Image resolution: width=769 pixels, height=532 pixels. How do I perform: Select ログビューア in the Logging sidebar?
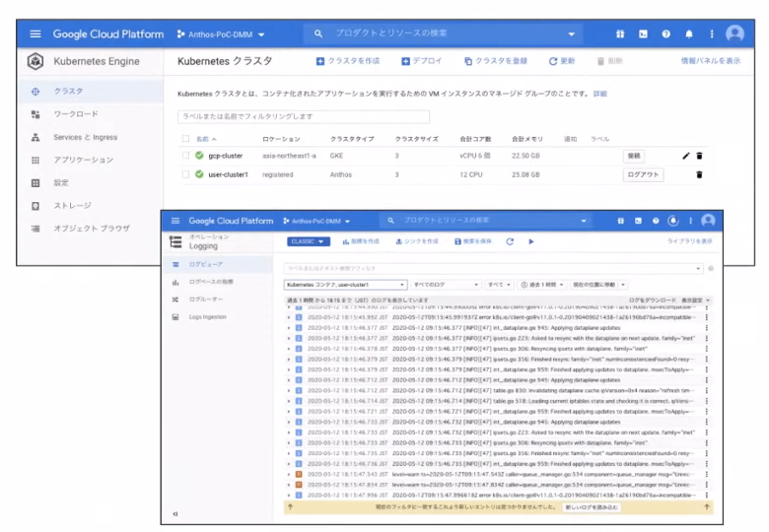pyautogui.click(x=218, y=265)
